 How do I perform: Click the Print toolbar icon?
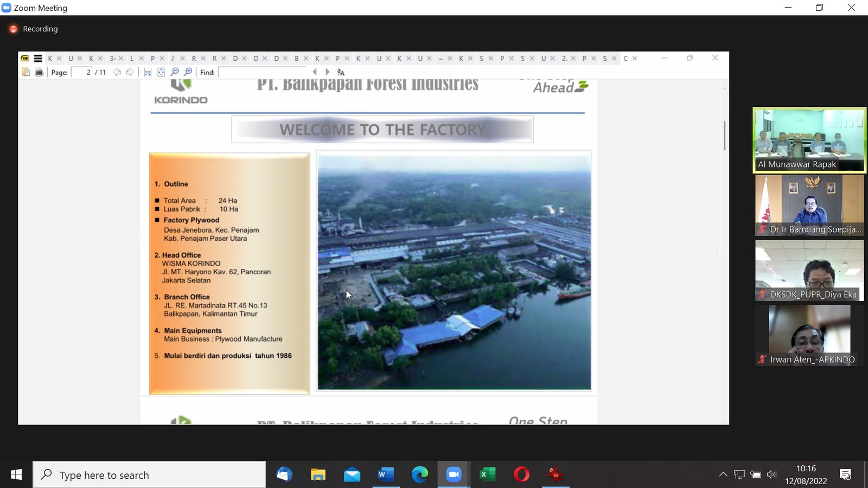pyautogui.click(x=39, y=72)
